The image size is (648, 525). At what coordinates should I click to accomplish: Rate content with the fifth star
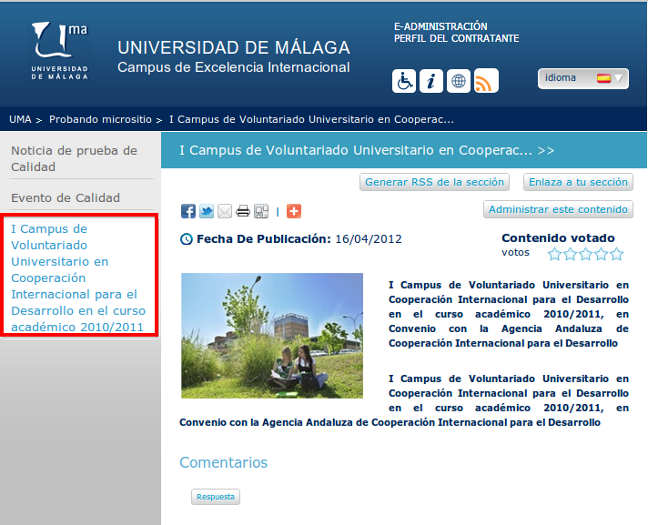coord(617,254)
